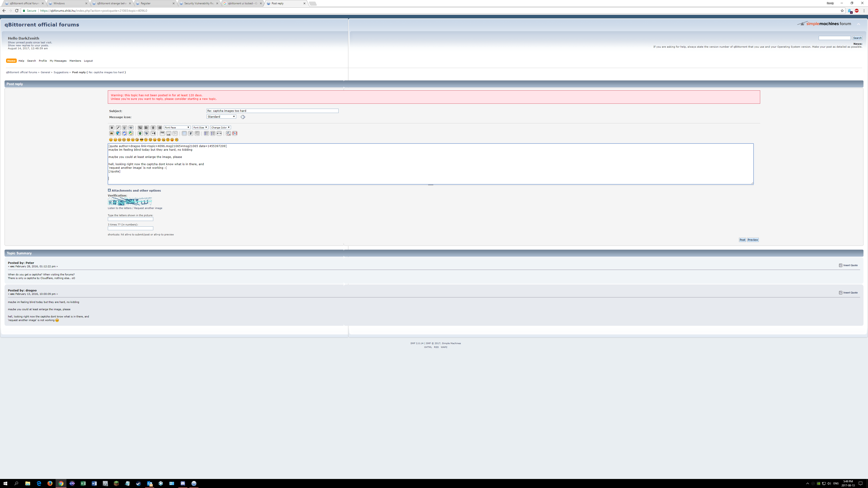Apply underline formatting

125,128
